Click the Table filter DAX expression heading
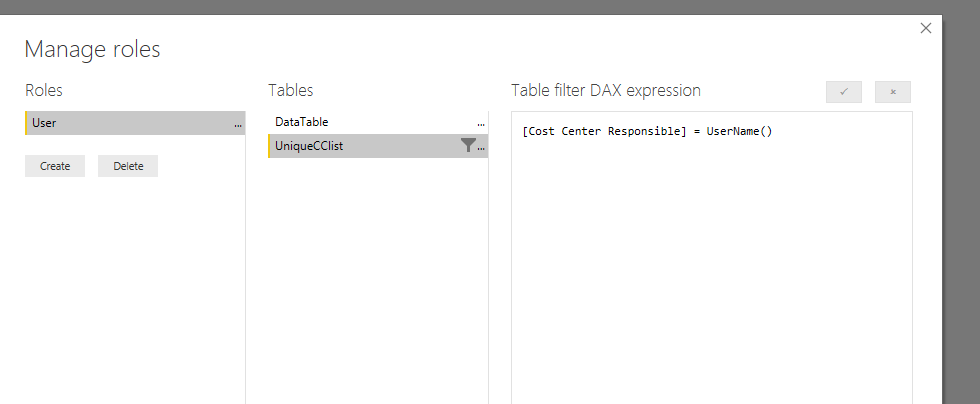The image size is (980, 404). click(606, 91)
